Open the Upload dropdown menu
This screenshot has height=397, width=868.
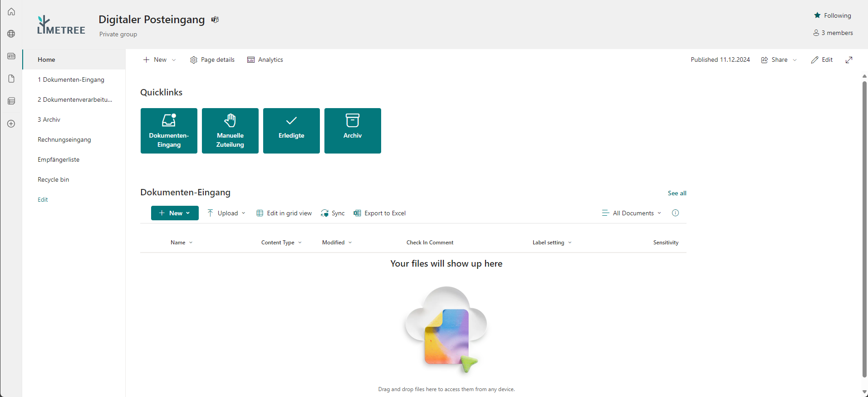226,213
